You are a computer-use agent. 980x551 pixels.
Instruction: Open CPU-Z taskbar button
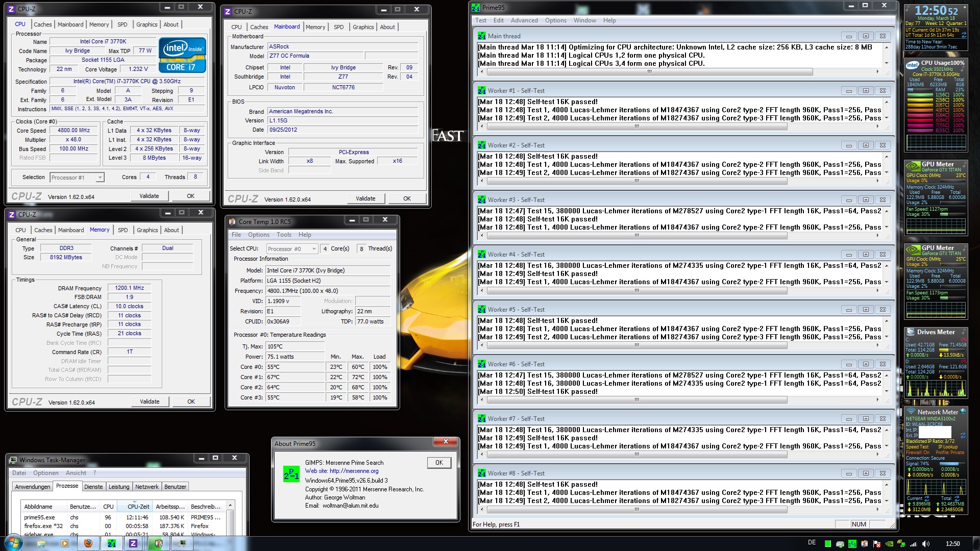click(x=133, y=543)
